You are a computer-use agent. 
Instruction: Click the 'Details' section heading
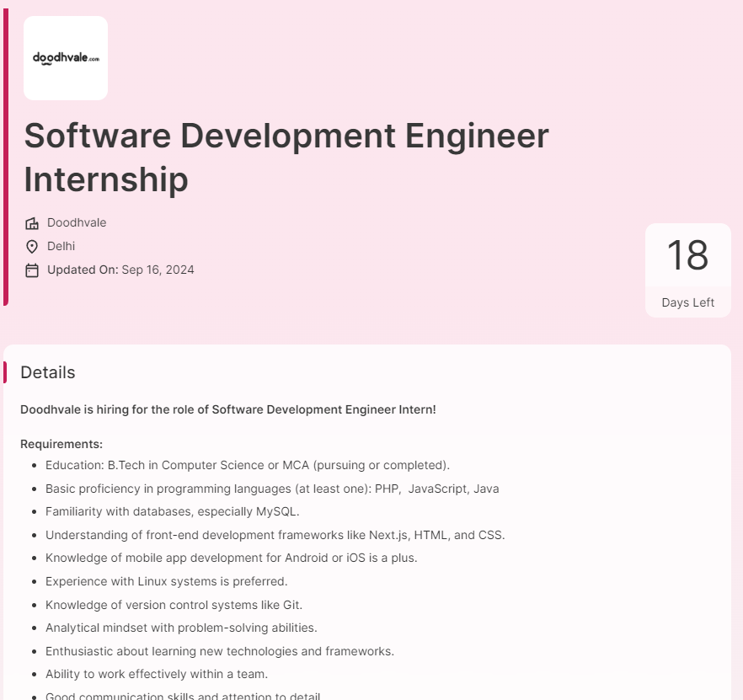click(x=48, y=372)
